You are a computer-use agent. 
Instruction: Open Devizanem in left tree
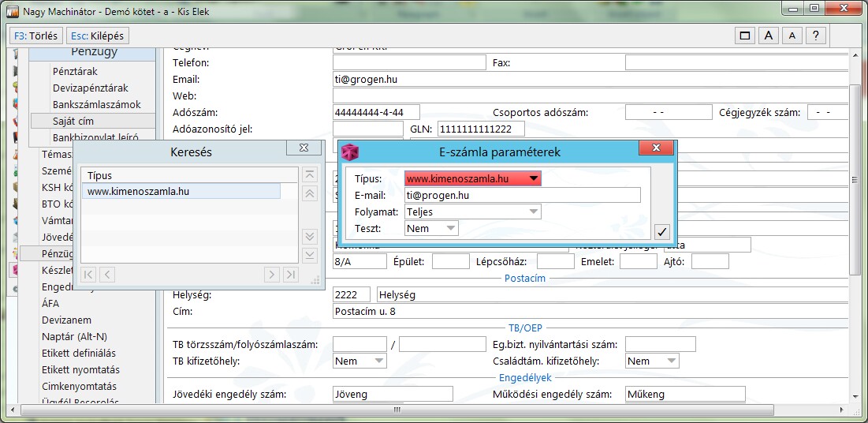pyautogui.click(x=66, y=320)
